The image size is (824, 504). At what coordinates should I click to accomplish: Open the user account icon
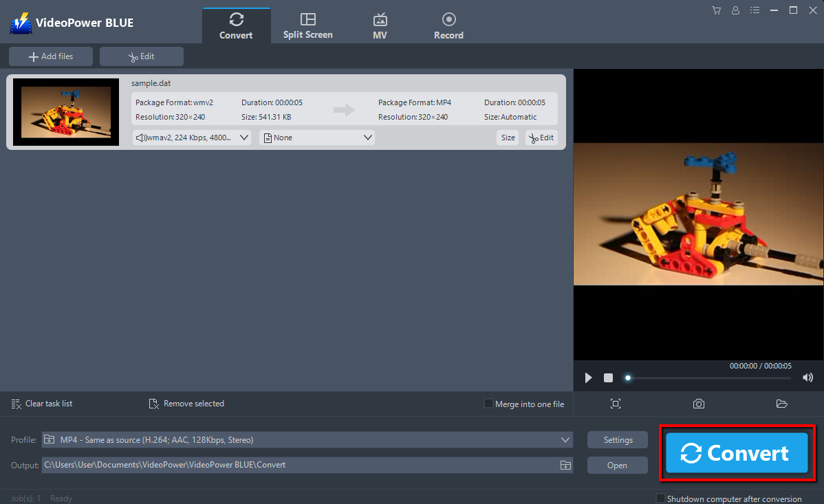point(735,10)
